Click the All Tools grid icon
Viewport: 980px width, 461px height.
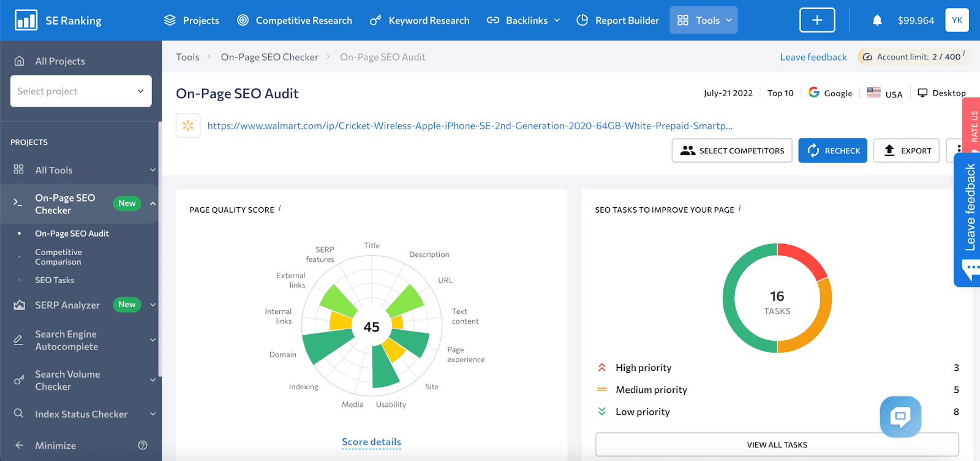pyautogui.click(x=19, y=169)
